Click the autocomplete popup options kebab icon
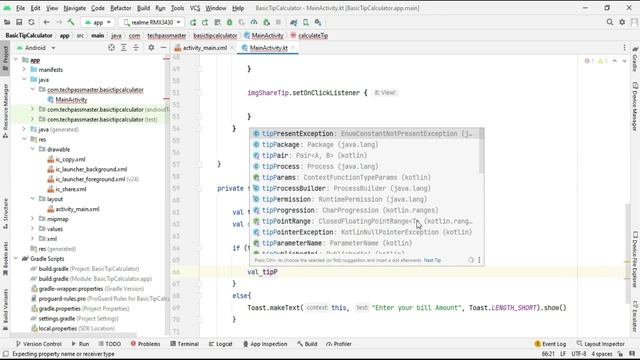This screenshot has height=360, width=640. point(479,260)
